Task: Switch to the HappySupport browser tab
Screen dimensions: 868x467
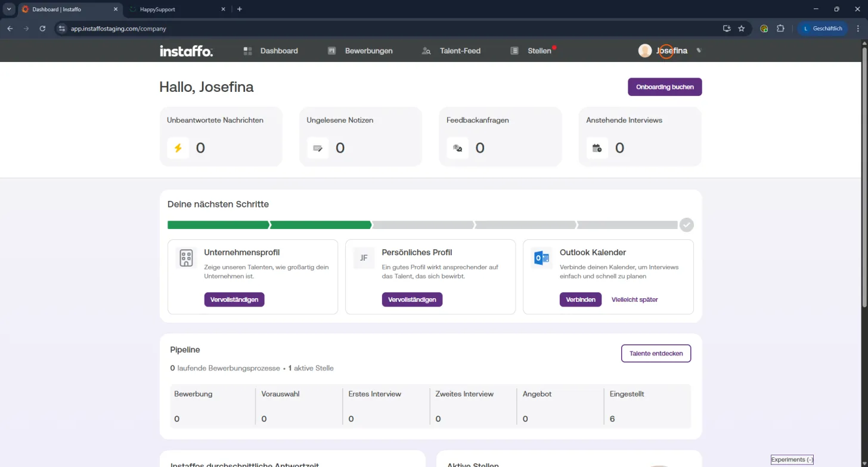Action: click(176, 10)
